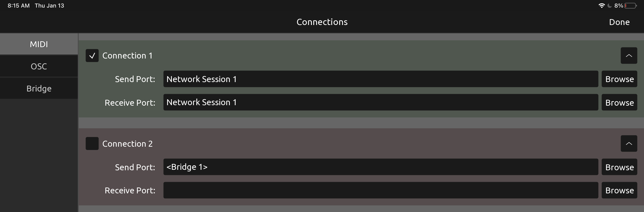
Task: Click the <Bridge 1> send port field
Action: 380,167
